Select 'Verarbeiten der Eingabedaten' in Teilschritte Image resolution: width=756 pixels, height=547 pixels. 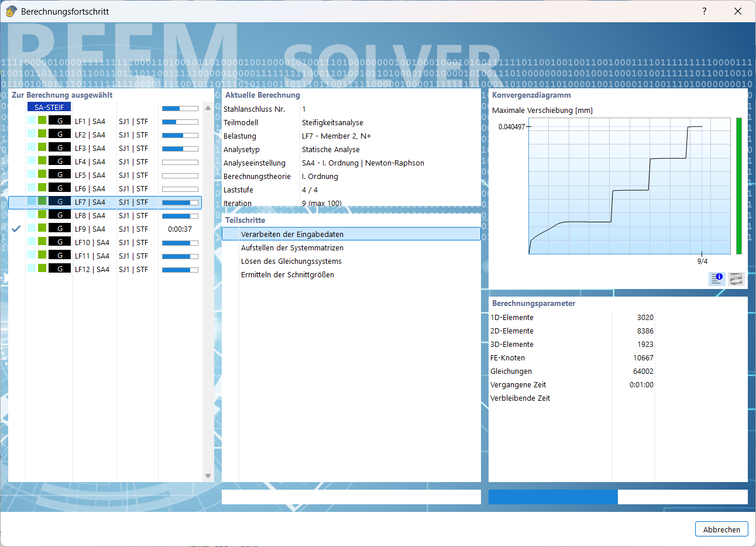coord(293,233)
